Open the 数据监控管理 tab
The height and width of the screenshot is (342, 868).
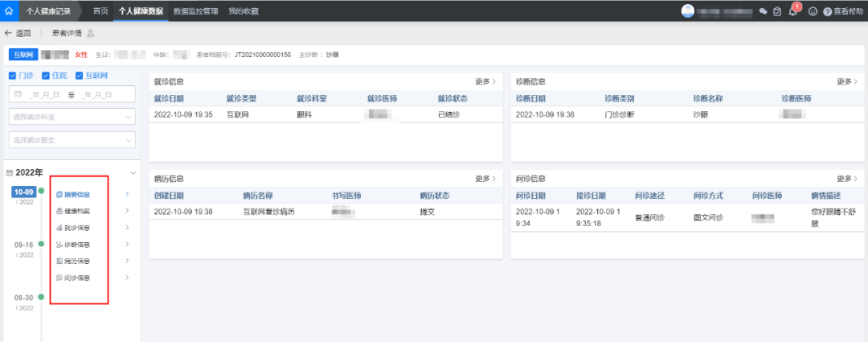(x=195, y=11)
